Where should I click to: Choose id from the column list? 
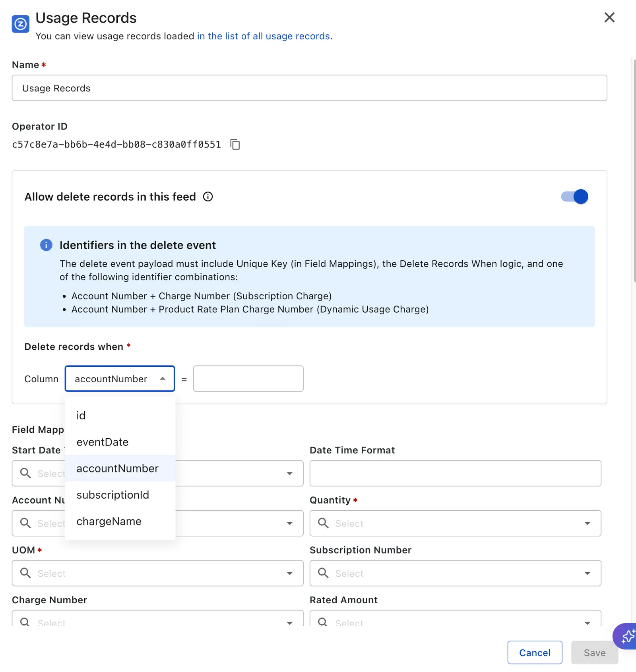[x=120, y=416]
